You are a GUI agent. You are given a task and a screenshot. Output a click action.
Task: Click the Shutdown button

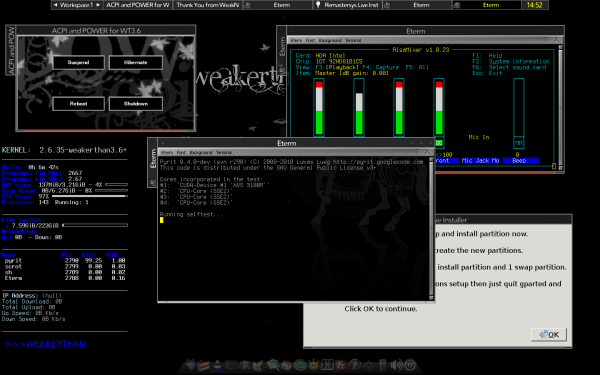(135, 104)
